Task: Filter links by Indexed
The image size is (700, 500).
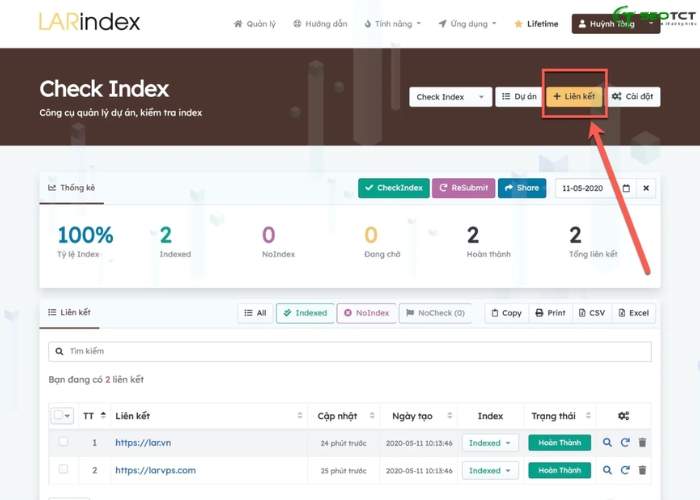Action: point(305,313)
